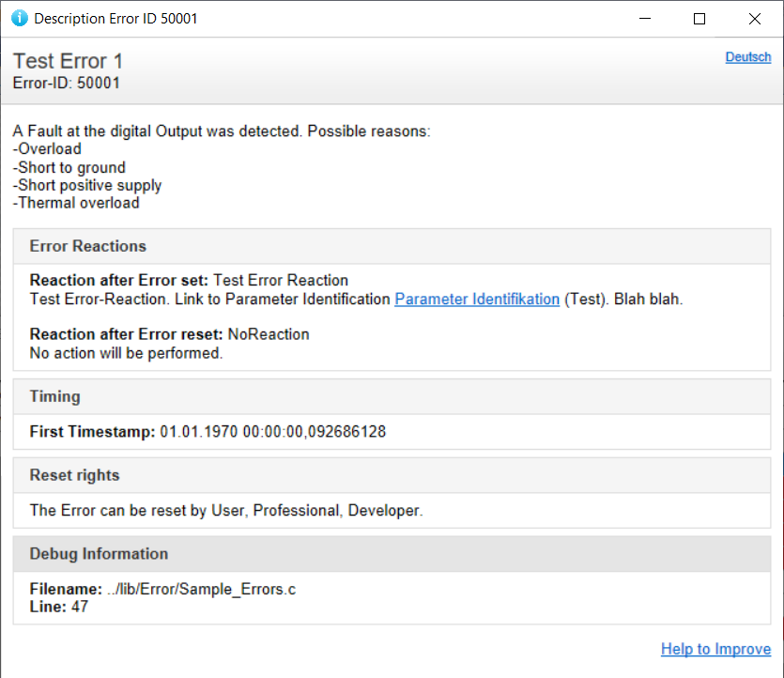The image size is (784, 678).
Task: Click the First Timestamp value
Action: click(272, 432)
